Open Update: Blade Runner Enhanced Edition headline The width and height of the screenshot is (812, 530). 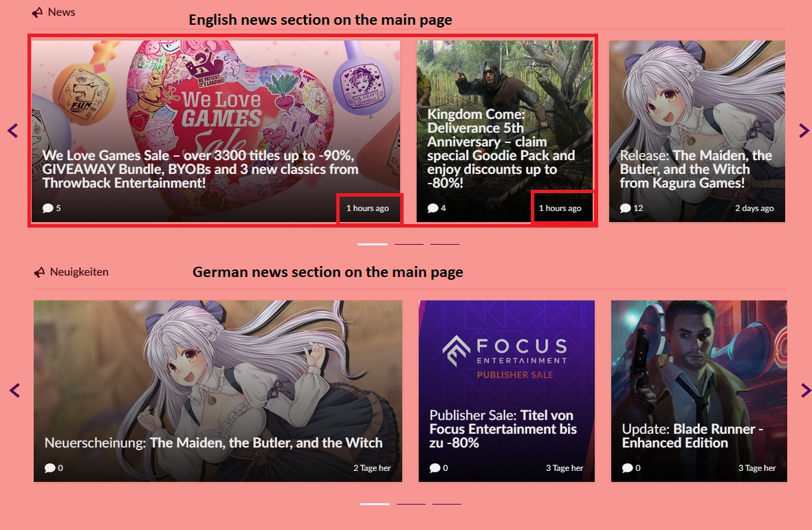click(692, 436)
